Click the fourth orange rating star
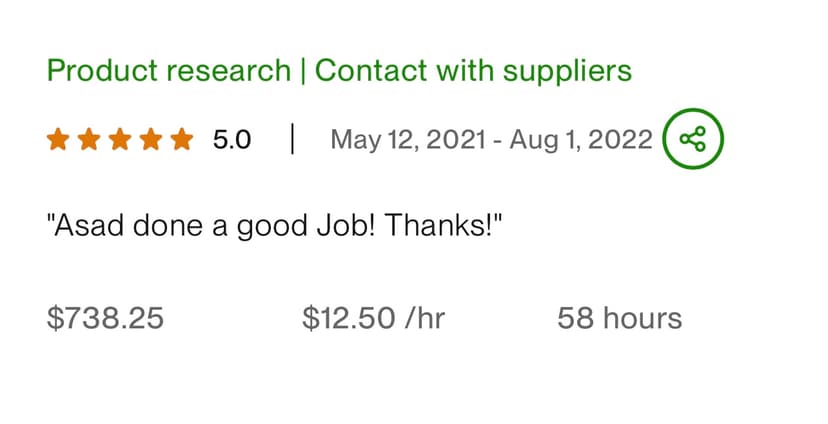The height and width of the screenshot is (424, 828). [151, 139]
